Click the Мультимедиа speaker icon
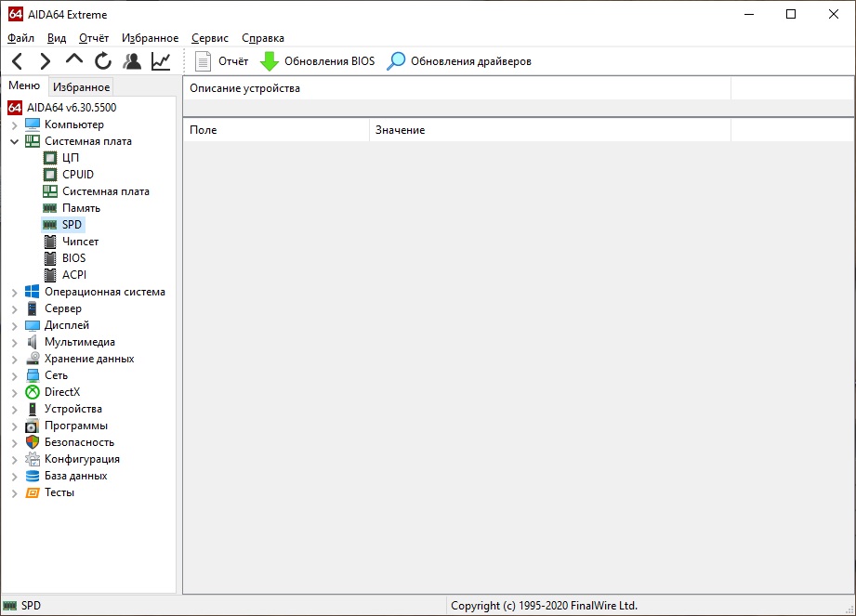856x616 pixels. click(x=33, y=342)
